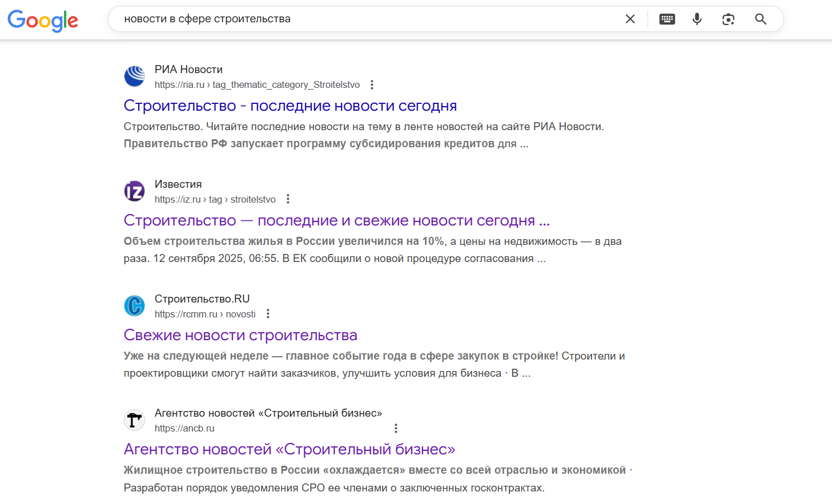Screen dimensions: 832x504
Task: Open the three-dot menu for ancb.ru result
Action: (395, 428)
